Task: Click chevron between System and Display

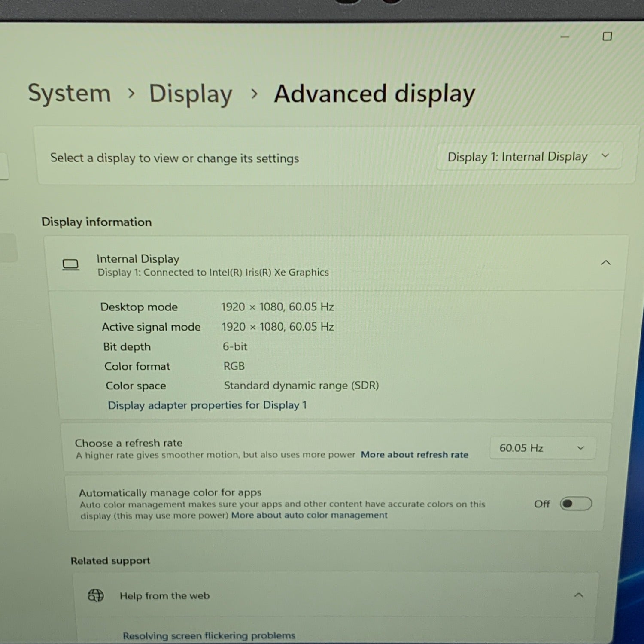Action: pyautogui.click(x=131, y=93)
